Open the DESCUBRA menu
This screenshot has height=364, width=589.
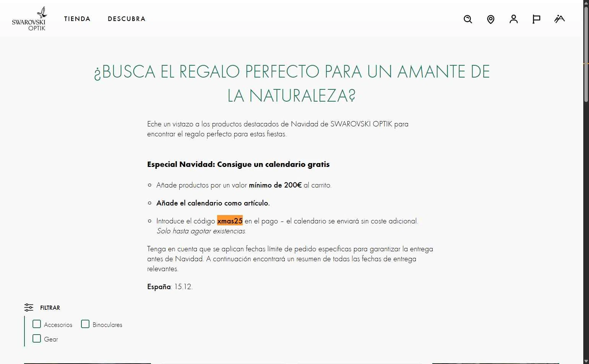127,19
